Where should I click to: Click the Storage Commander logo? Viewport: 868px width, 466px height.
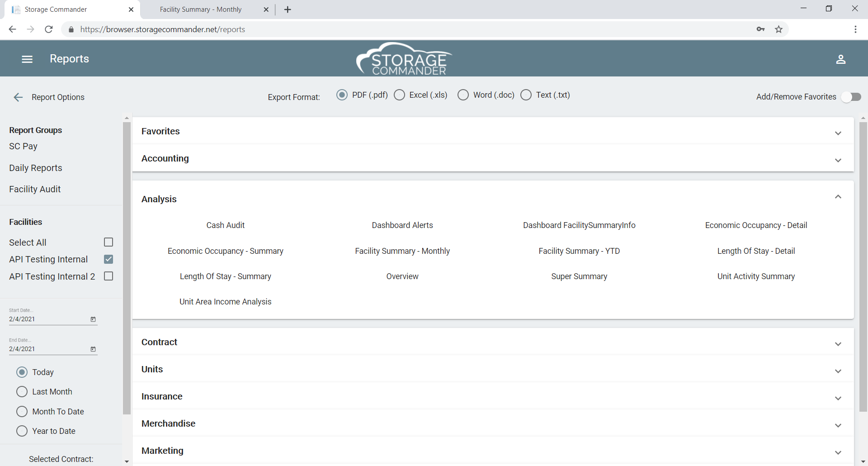(404, 58)
